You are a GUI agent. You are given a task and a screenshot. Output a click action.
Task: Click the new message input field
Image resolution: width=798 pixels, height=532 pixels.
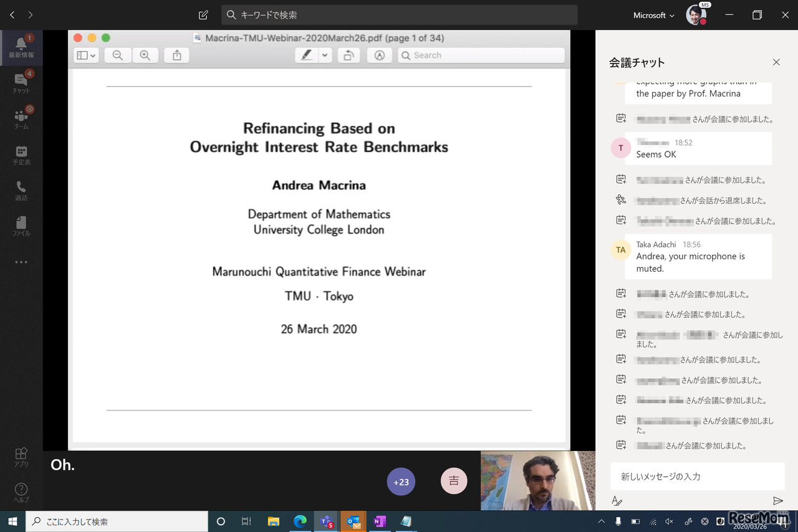coord(697,477)
